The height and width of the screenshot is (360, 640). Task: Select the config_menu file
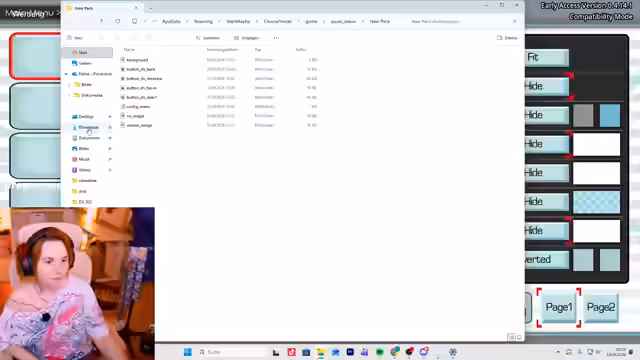[x=138, y=107]
